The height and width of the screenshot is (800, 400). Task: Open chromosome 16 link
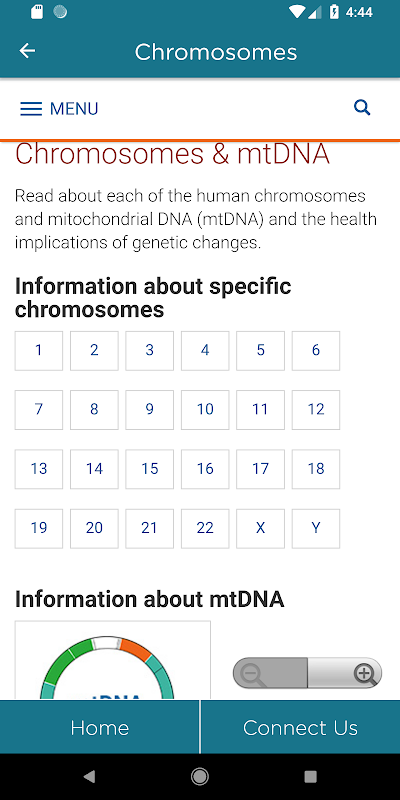coord(205,469)
